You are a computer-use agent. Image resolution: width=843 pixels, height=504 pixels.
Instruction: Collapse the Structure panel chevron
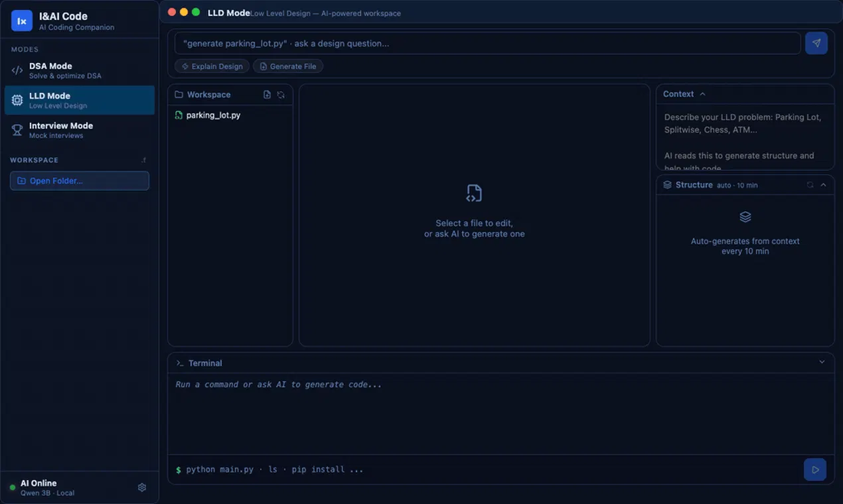(x=823, y=185)
